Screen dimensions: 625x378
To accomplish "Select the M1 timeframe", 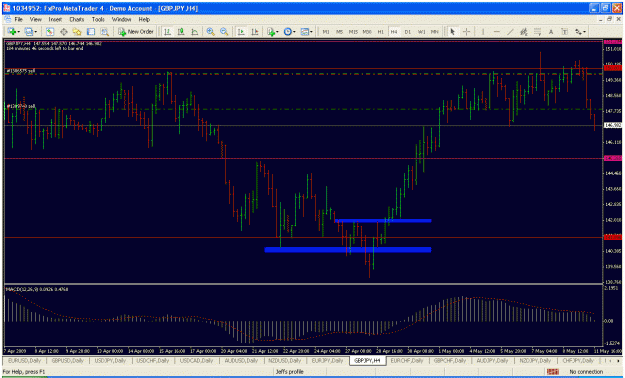I will pos(326,32).
